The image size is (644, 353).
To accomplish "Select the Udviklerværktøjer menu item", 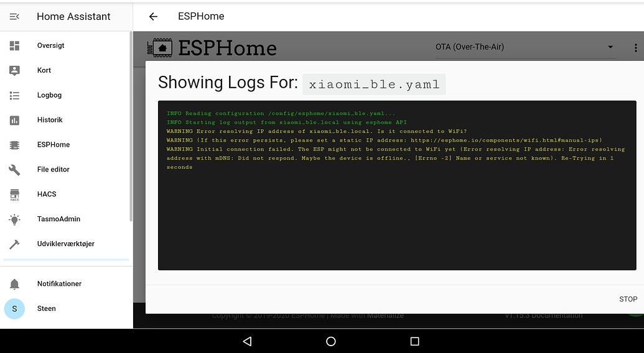I will [x=66, y=244].
